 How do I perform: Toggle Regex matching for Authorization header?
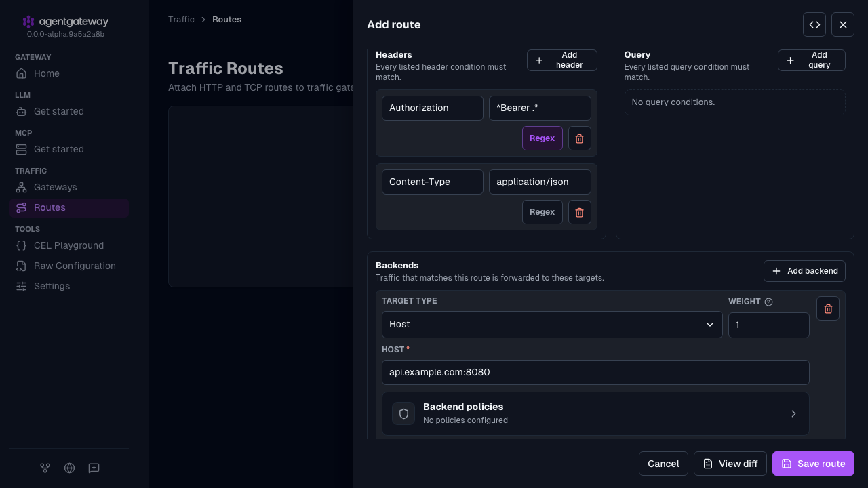click(x=542, y=138)
